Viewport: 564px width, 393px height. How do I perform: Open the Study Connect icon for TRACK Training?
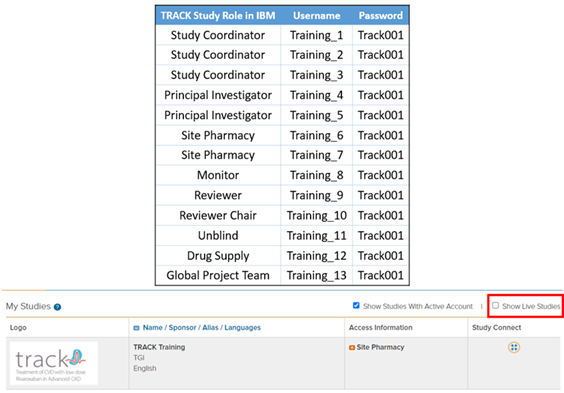coord(514,347)
